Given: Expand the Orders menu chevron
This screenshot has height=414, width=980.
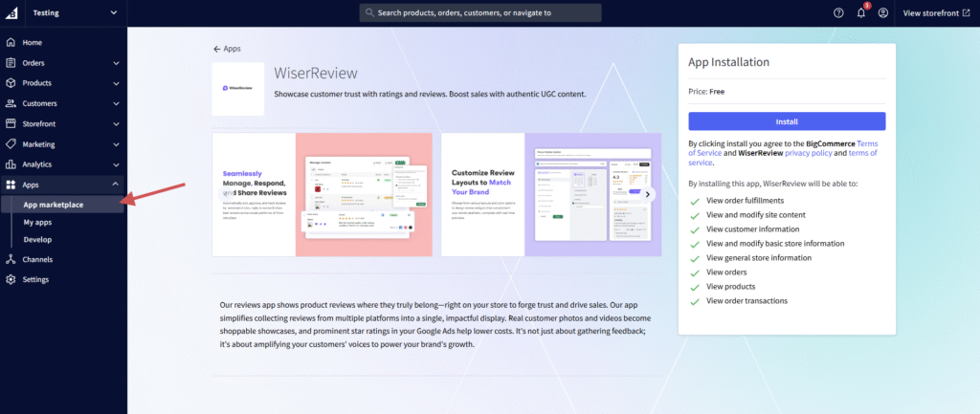Looking at the screenshot, I should pyautogui.click(x=116, y=63).
